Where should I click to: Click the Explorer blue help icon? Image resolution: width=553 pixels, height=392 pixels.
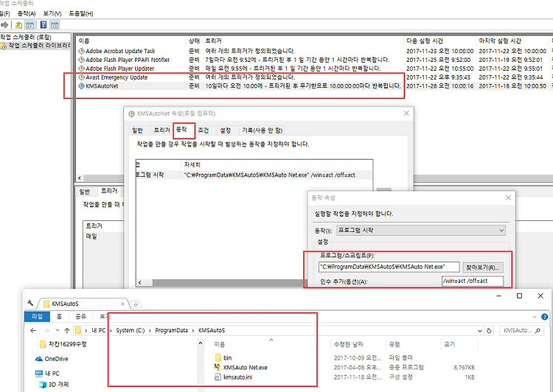(545, 317)
